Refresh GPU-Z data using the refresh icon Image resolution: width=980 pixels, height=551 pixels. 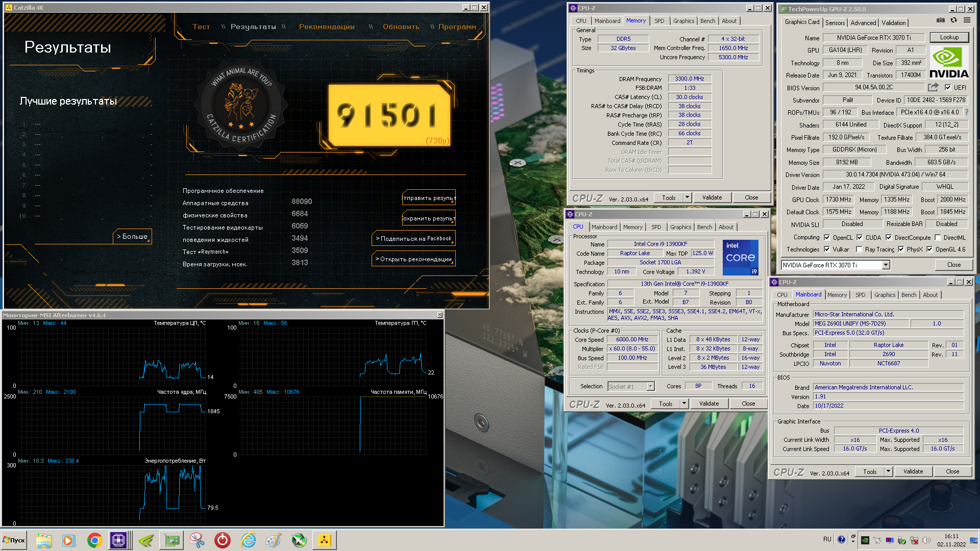click(x=953, y=20)
